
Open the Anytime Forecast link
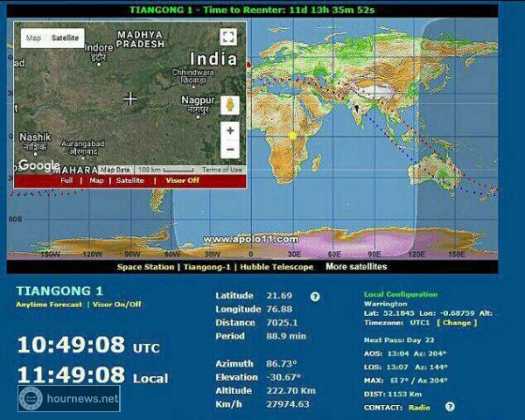pos(49,304)
